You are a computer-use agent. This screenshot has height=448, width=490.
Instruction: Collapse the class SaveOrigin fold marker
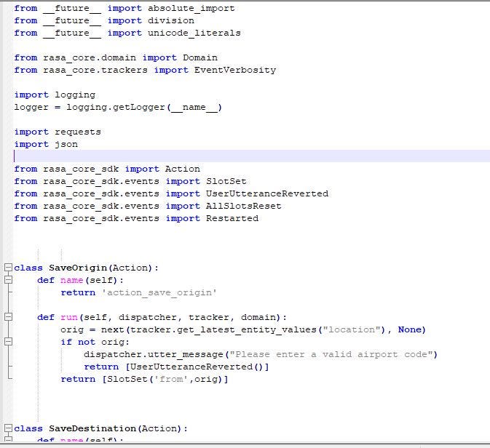(x=8, y=268)
